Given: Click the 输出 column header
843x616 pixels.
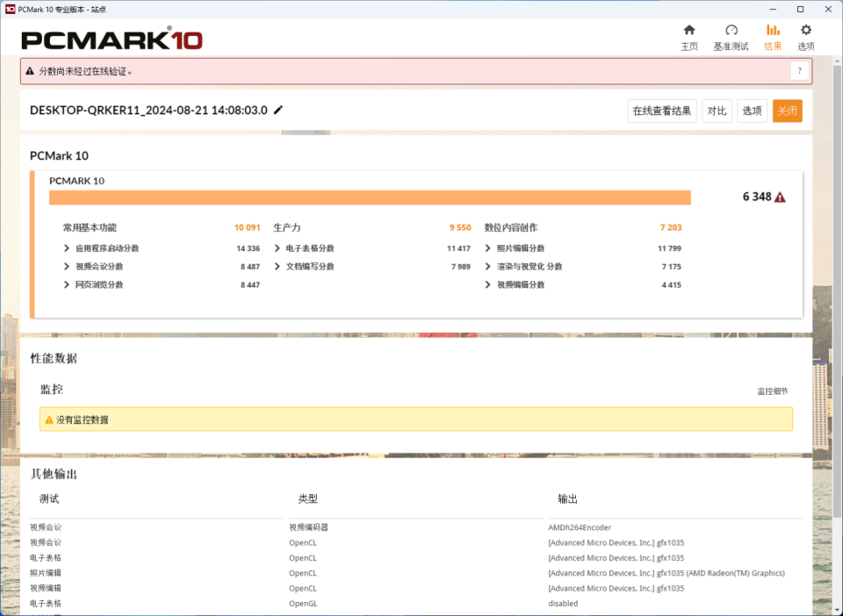Looking at the screenshot, I should click(567, 499).
